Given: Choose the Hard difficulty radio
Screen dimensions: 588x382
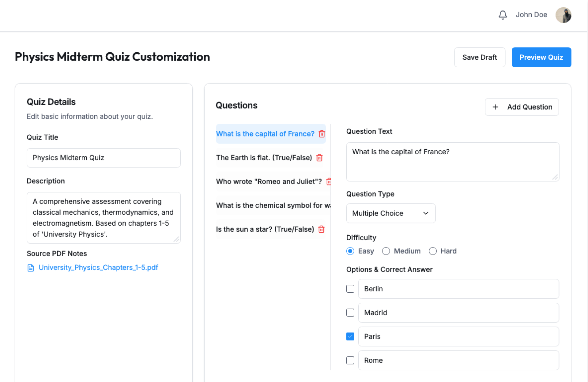Looking at the screenshot, I should pyautogui.click(x=432, y=251).
